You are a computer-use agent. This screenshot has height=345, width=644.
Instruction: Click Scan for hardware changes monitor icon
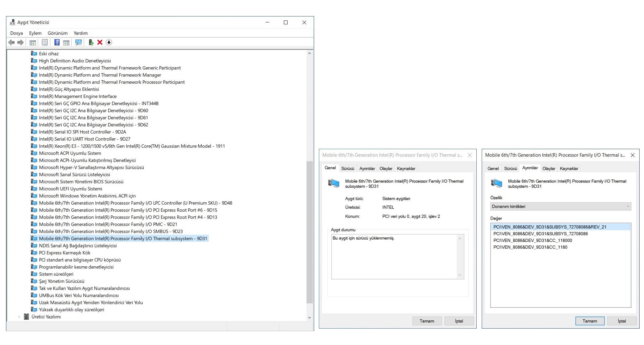pyautogui.click(x=78, y=42)
